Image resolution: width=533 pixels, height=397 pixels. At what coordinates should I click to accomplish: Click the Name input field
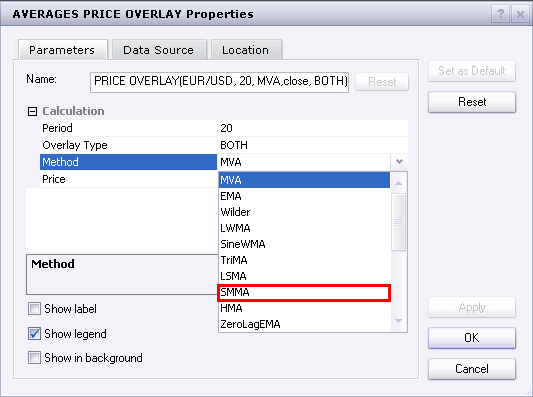[x=219, y=82]
